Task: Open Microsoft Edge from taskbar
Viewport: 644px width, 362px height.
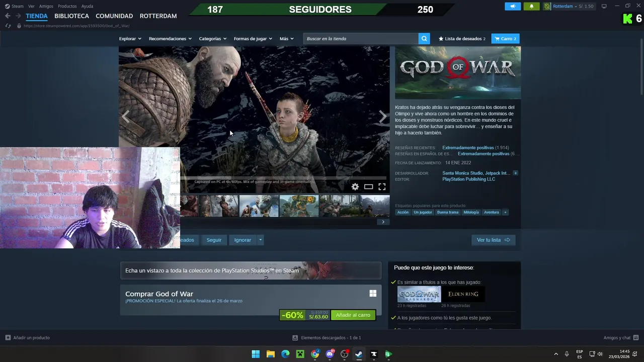Action: (285, 354)
